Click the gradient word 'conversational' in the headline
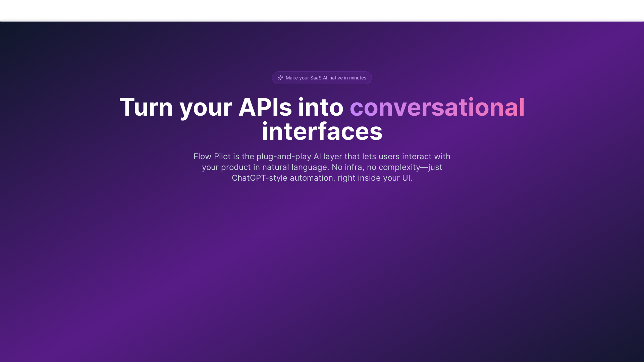 pos(437,107)
